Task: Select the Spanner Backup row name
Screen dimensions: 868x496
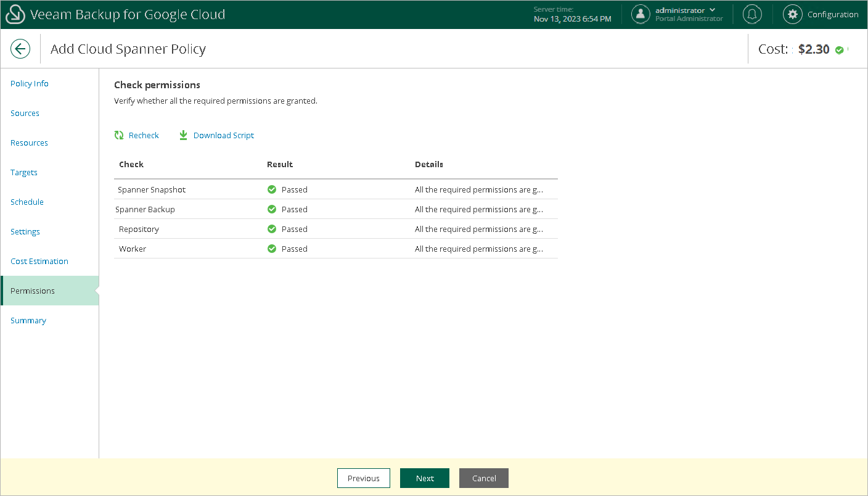Action: click(145, 209)
